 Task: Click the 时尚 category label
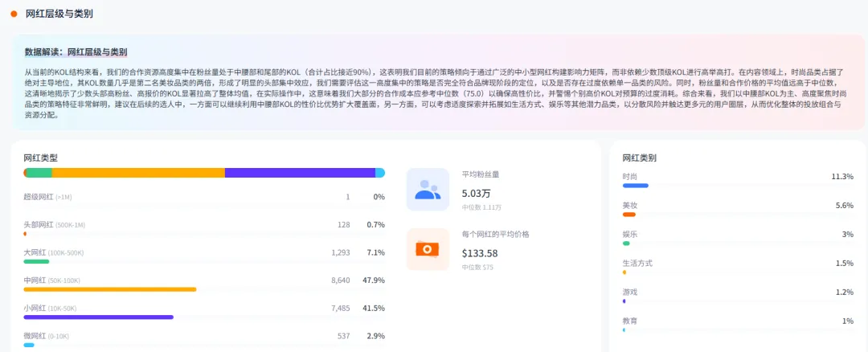pos(630,176)
